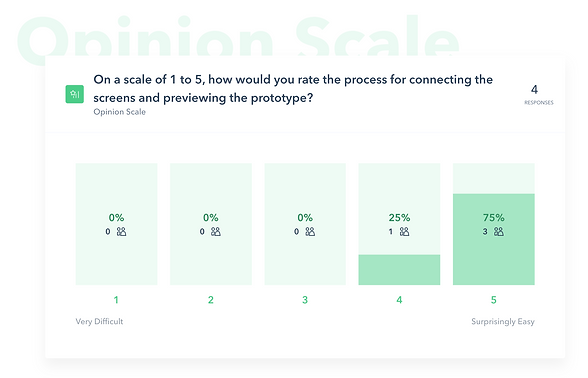Click the scale number 5 label
Viewport: 588px width, 378px height.
(x=494, y=300)
